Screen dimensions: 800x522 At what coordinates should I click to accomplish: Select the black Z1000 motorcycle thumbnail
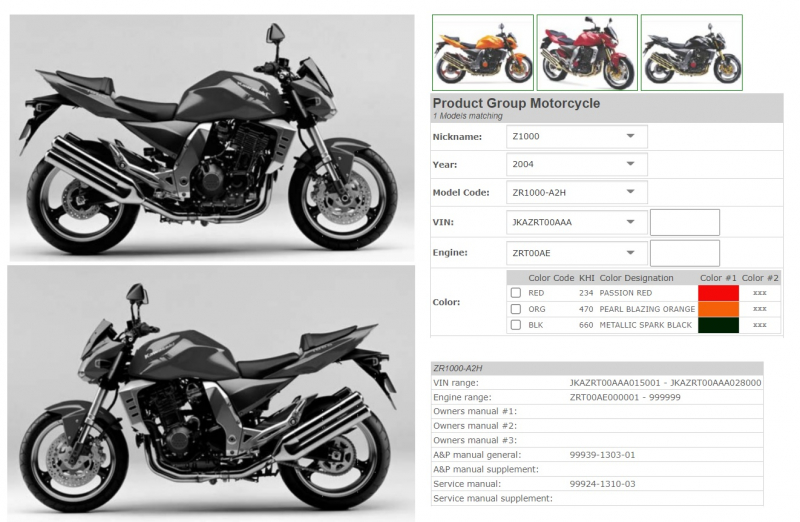692,53
